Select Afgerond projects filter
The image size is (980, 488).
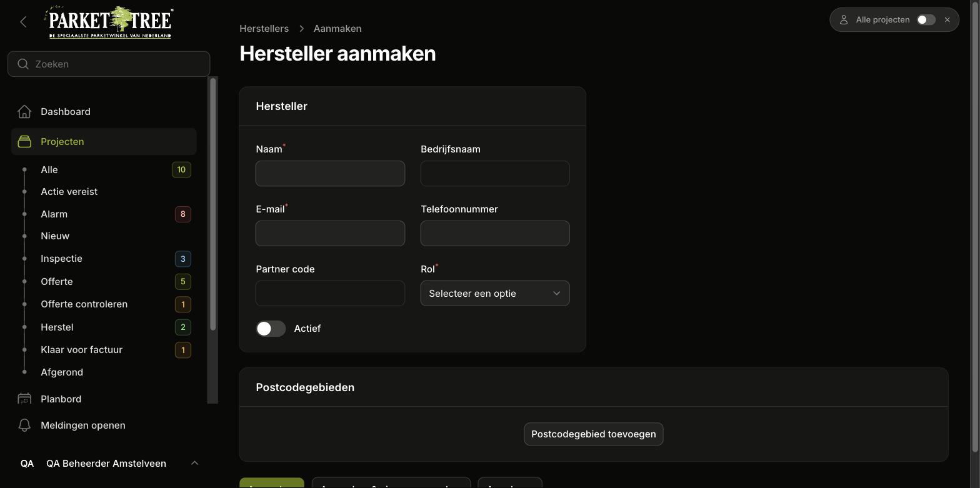tap(62, 372)
